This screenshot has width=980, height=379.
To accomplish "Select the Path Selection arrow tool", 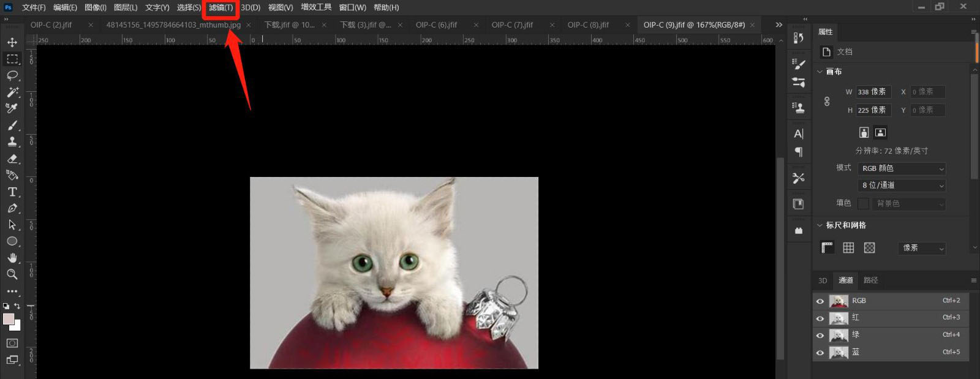I will click(12, 225).
